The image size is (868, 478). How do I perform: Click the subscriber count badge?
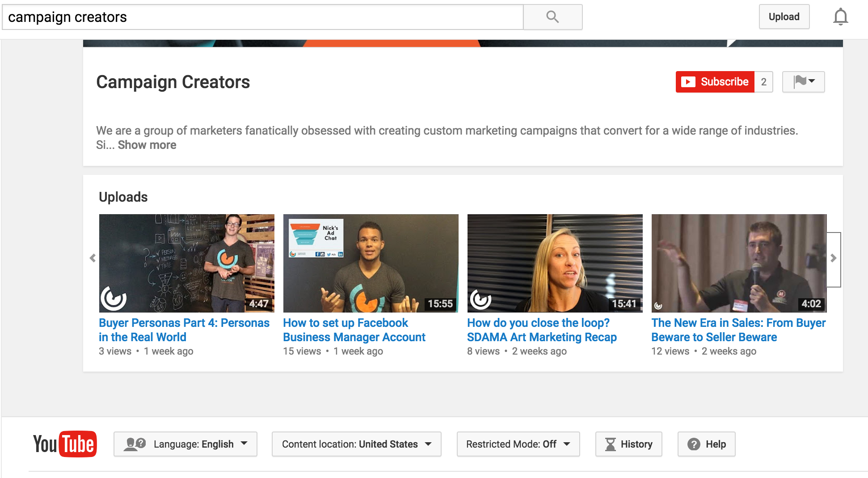click(x=763, y=82)
